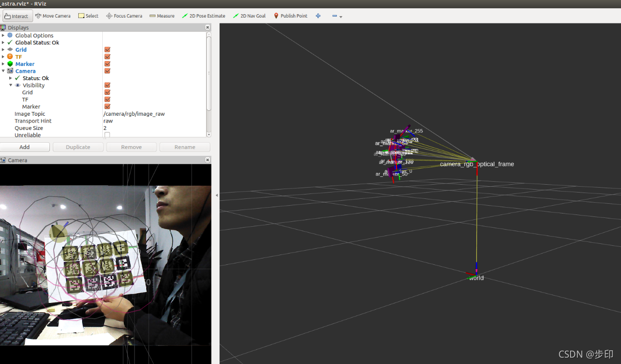Disable the Grid display checkbox
This screenshot has height=364, width=621.
pos(107,49)
